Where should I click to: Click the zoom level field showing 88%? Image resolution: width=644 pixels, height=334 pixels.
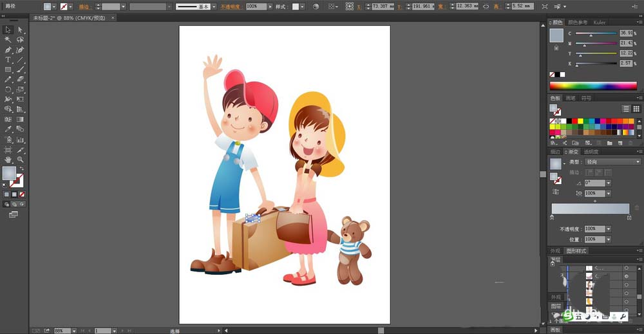[62, 331]
